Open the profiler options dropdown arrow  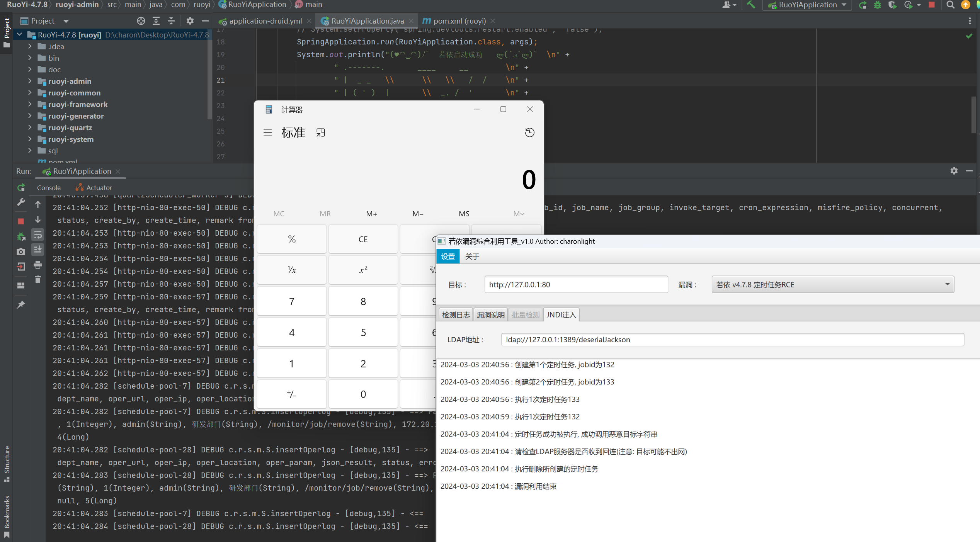919,5
